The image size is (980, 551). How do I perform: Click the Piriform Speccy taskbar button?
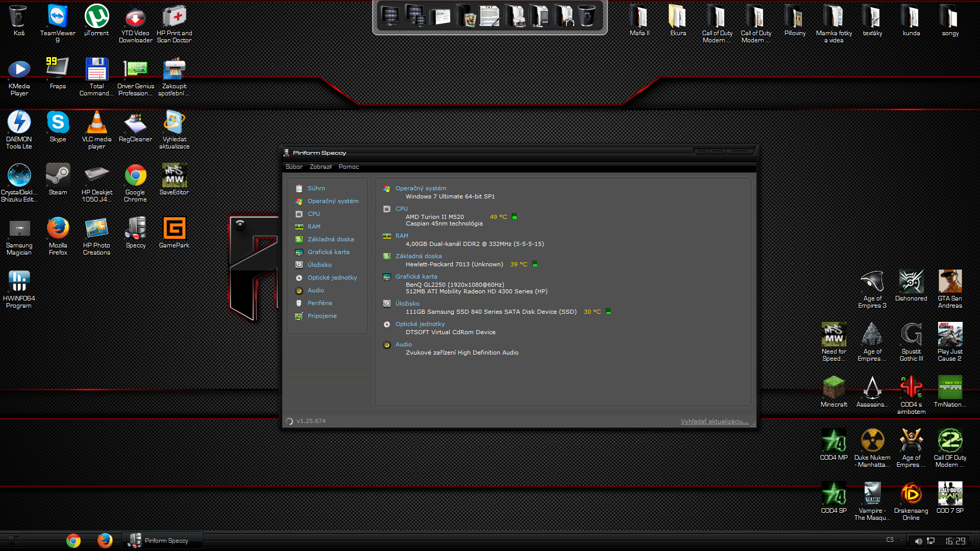coord(163,541)
